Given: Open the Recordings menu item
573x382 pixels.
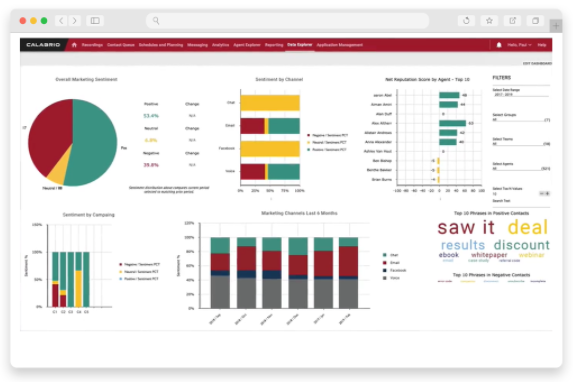Looking at the screenshot, I should pyautogui.click(x=92, y=45).
